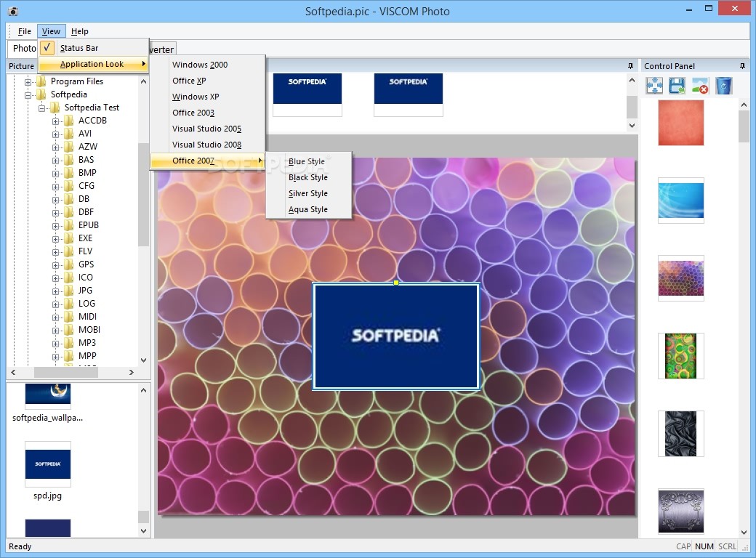Choose the Visual Studio 2008 look
This screenshot has width=756, height=558.
207,145
